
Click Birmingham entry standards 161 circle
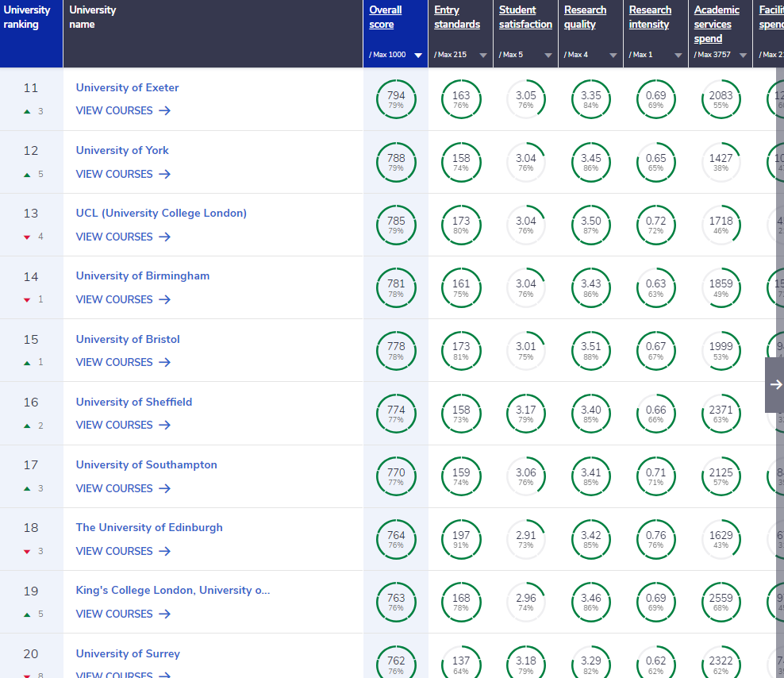tap(461, 287)
